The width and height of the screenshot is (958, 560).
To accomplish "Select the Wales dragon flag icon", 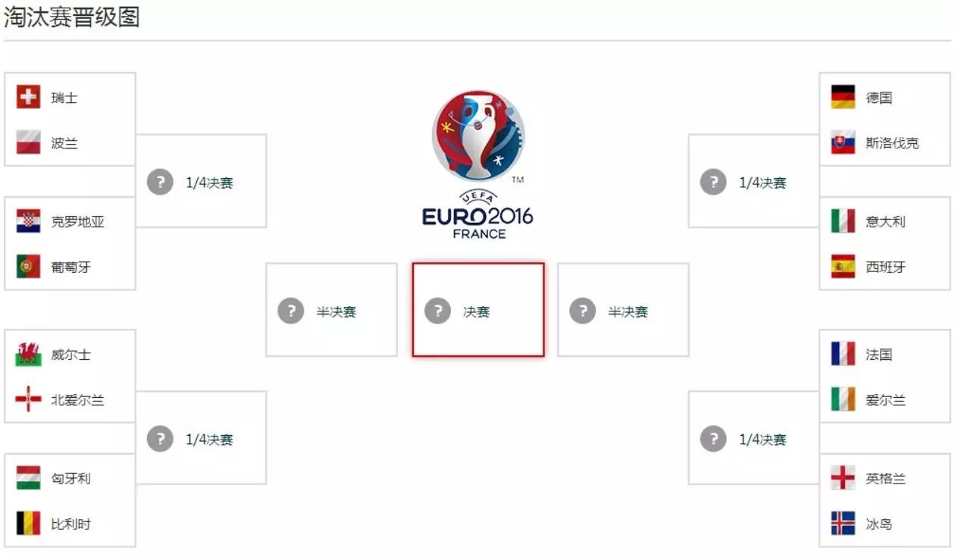I will pyautogui.click(x=28, y=354).
